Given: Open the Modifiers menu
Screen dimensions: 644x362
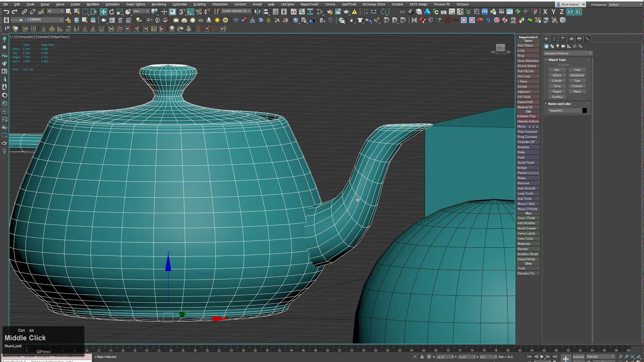Looking at the screenshot, I should (x=93, y=4).
